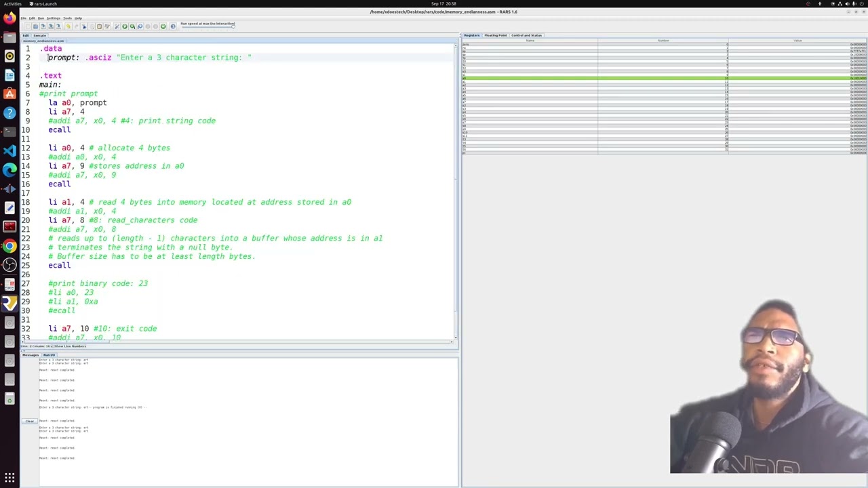Click the editor horizontal scrollbar

237,342
